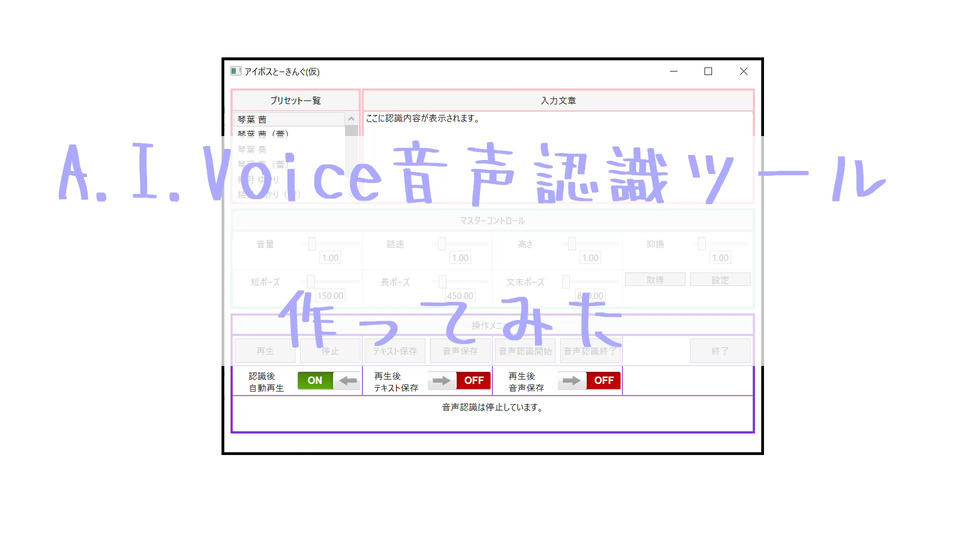
Task: Click the 音量 slider handle
Action: tap(312, 244)
